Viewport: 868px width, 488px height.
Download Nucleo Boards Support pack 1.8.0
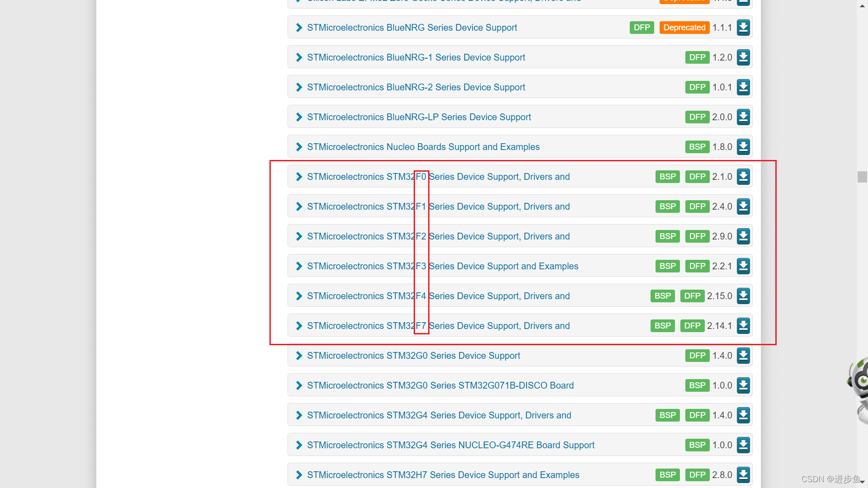[x=743, y=147]
